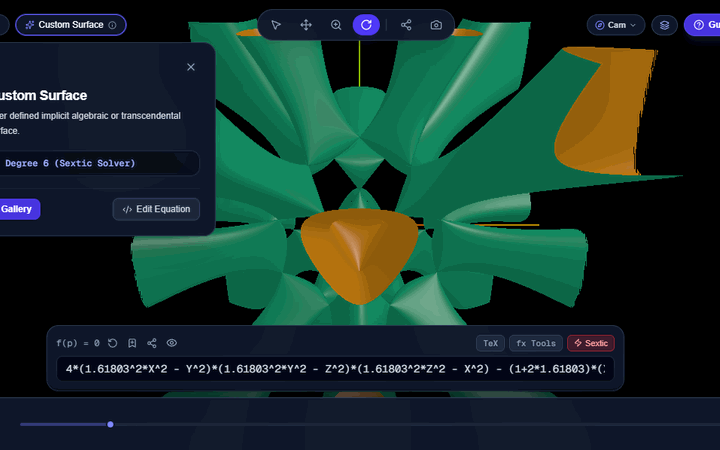Click the f(p) = 0 label
The width and height of the screenshot is (720, 450).
pos(78,343)
